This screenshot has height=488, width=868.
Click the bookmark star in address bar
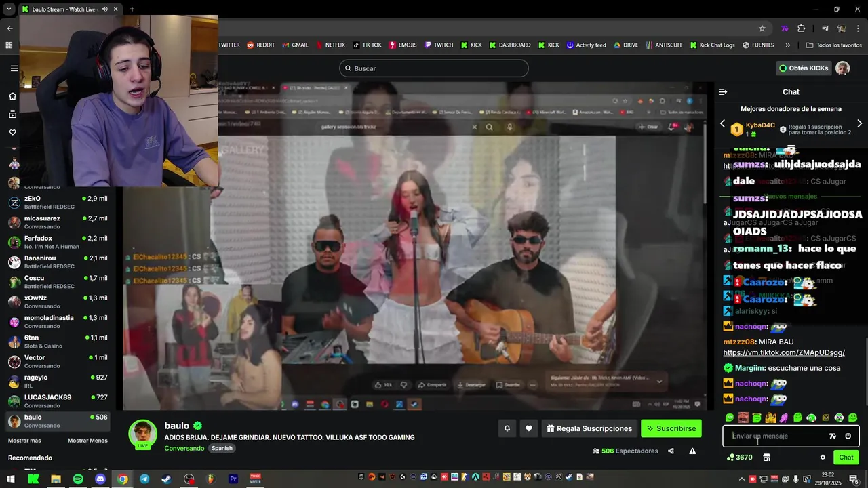coord(762,28)
